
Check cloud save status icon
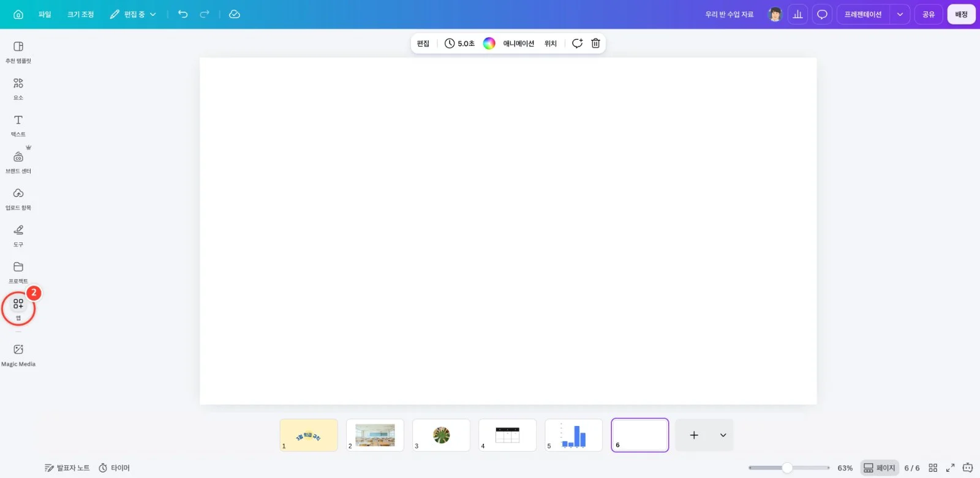click(x=235, y=14)
